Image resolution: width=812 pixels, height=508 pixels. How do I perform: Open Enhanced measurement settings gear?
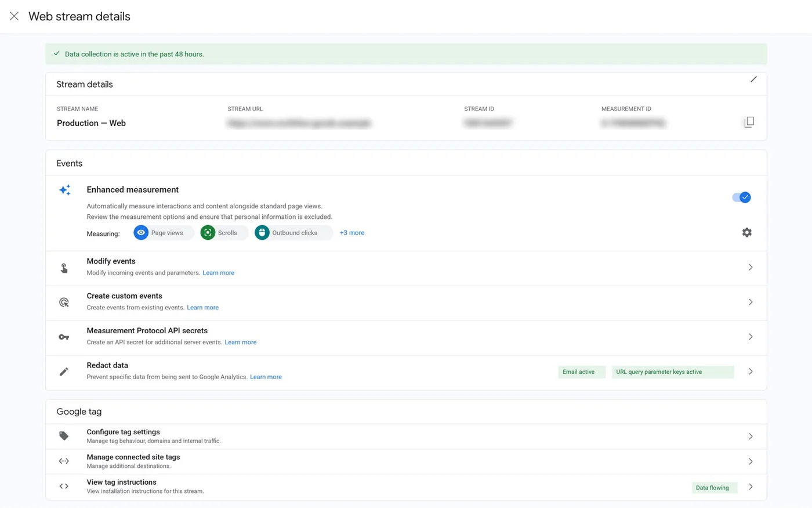pos(747,232)
